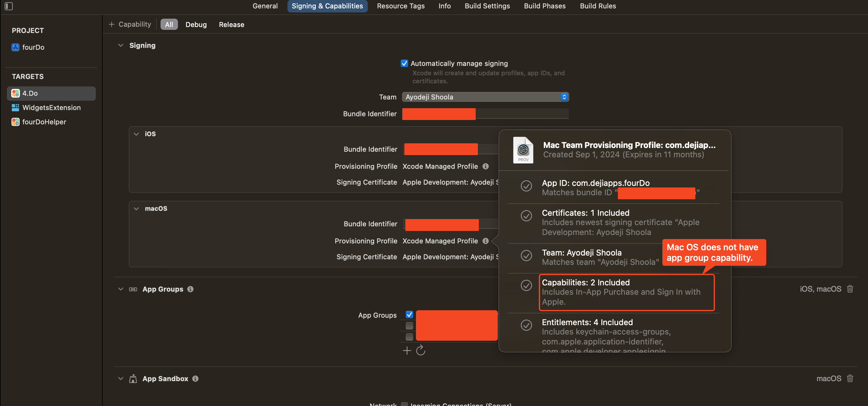This screenshot has width=868, height=406.
Task: Select the WidgetsExtension target
Action: pyautogui.click(x=51, y=108)
